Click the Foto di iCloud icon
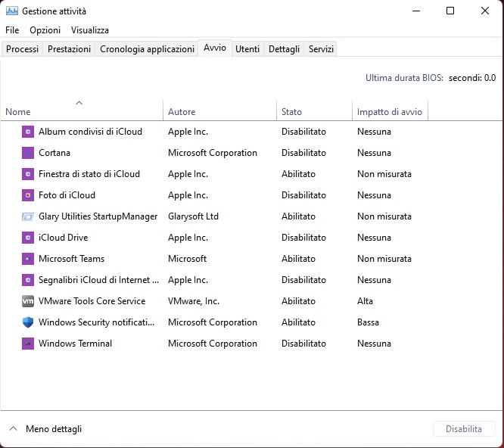This screenshot has height=448, width=504. click(x=28, y=195)
